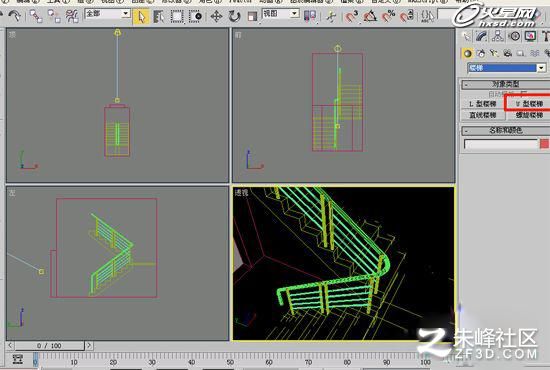Toggle the Angle Snap button
This screenshot has height=370, width=550.
[x=370, y=16]
